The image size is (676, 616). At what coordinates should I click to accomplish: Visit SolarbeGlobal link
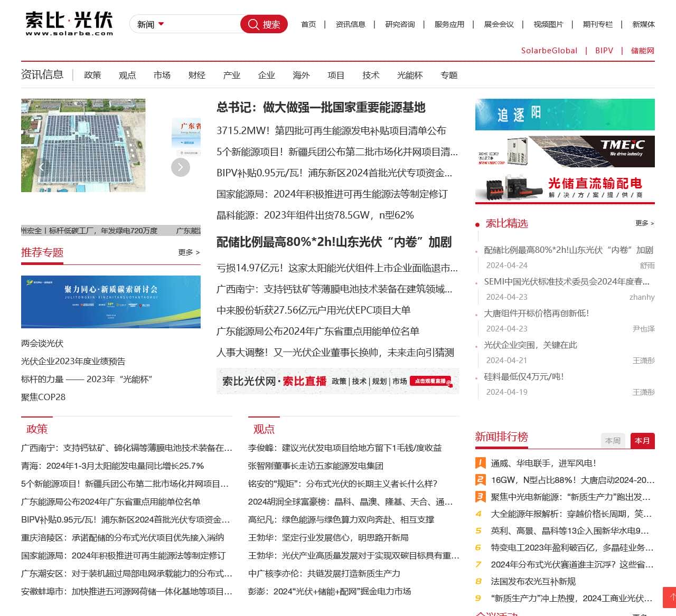[x=549, y=51]
